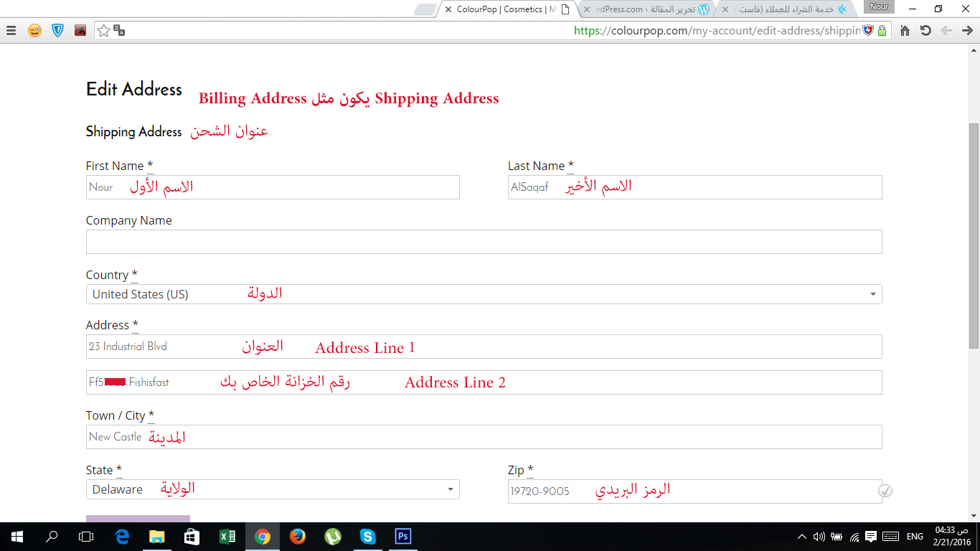Click the page vertical scrollbar

pyautogui.click(x=974, y=237)
